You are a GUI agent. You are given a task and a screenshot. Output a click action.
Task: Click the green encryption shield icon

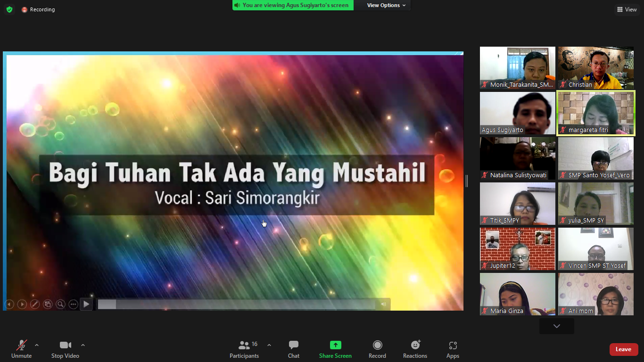9,9
